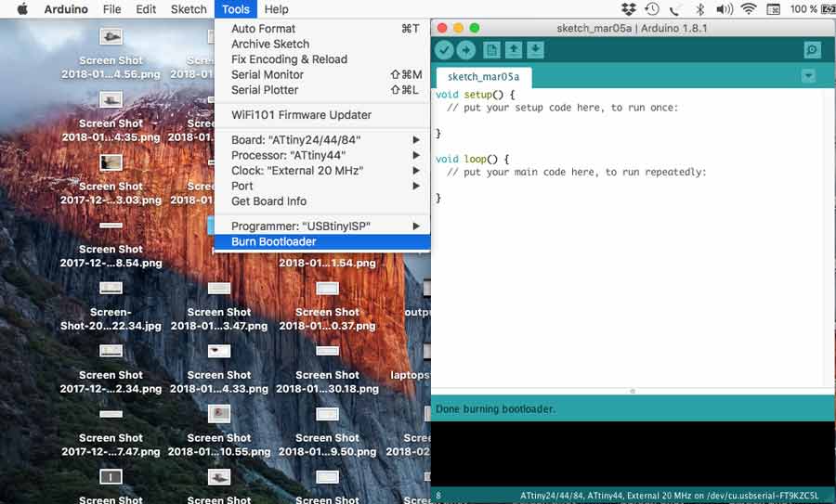Viewport: 836px width, 504px height.
Task: Click the Wi-Fi icon in menu bar
Action: click(x=749, y=9)
